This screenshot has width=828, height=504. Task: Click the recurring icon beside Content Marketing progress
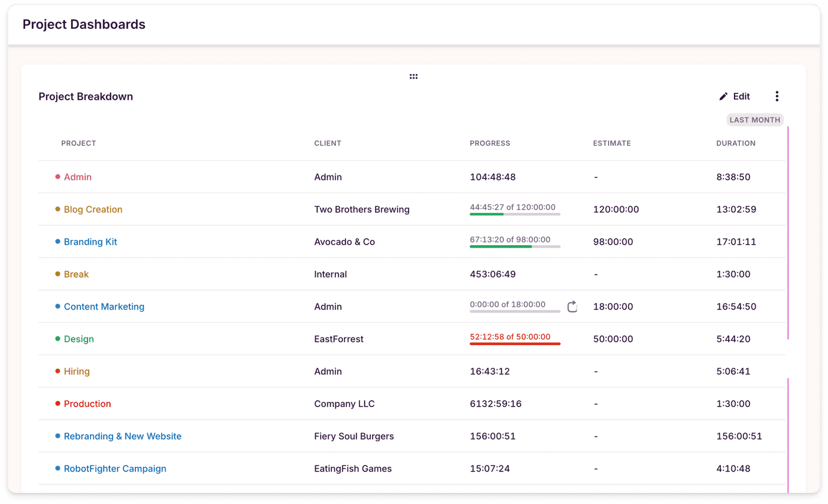pos(572,307)
